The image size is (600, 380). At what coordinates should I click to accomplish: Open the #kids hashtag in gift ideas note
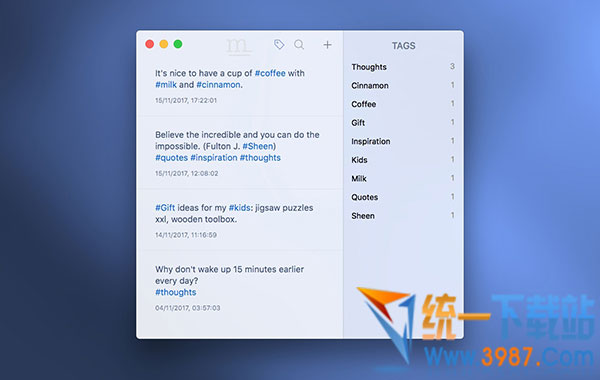coord(240,208)
